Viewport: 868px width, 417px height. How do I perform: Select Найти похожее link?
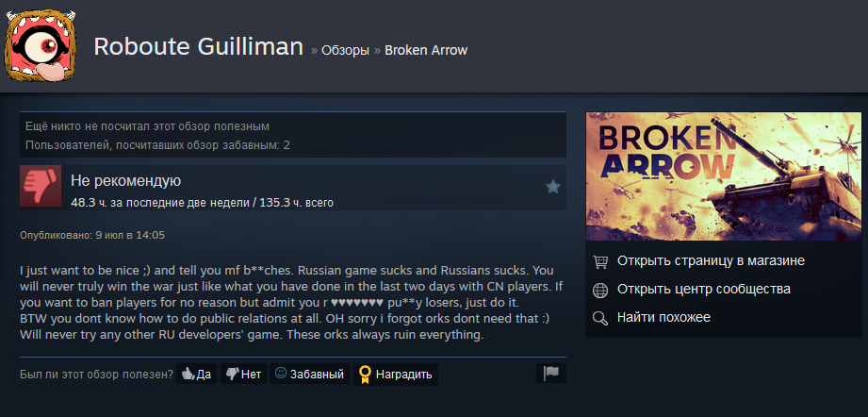pos(663,317)
